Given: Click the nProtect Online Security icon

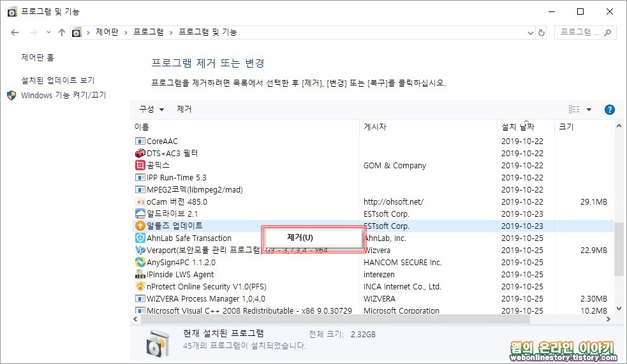Looking at the screenshot, I should click(x=140, y=286).
